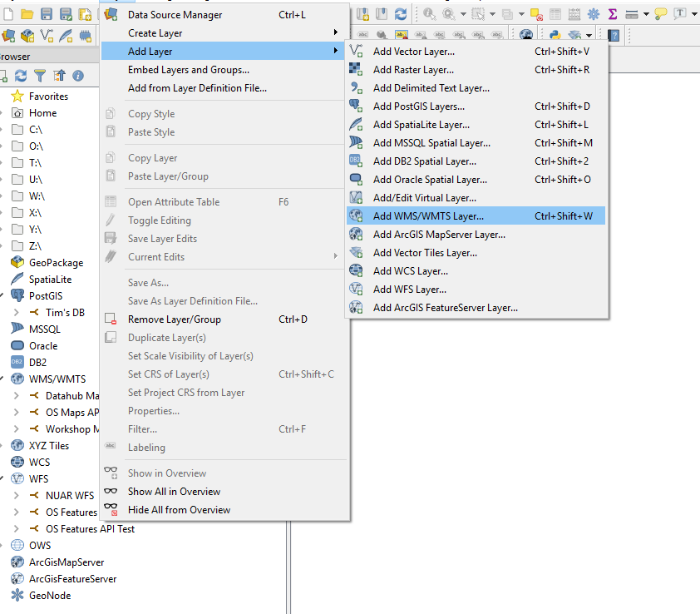Expand Tim's DB under PostGIS

point(17,313)
